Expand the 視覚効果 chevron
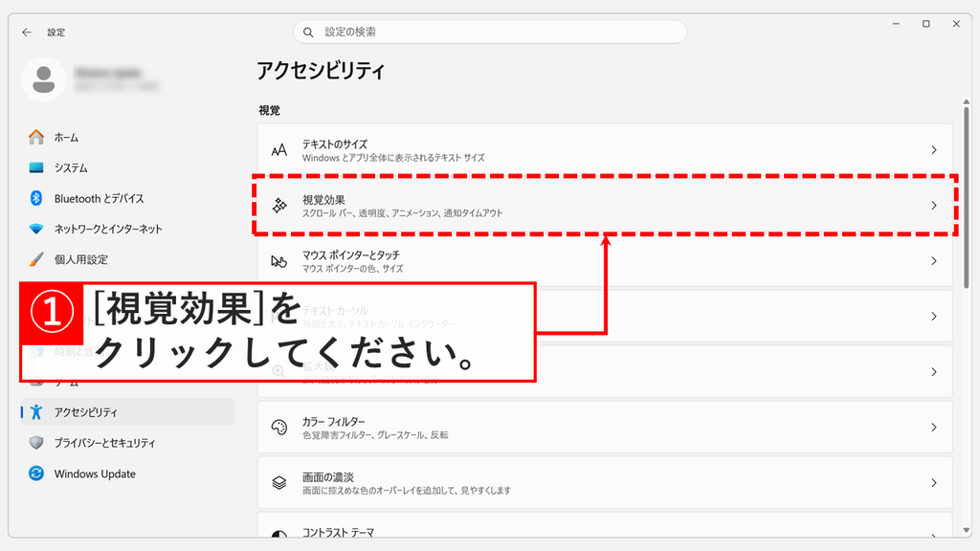This screenshot has height=551, width=980. [934, 206]
